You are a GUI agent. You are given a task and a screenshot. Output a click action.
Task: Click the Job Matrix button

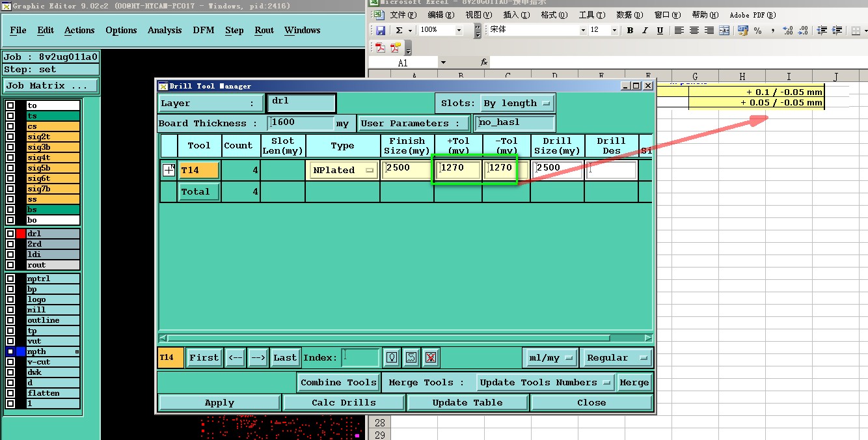(51, 85)
